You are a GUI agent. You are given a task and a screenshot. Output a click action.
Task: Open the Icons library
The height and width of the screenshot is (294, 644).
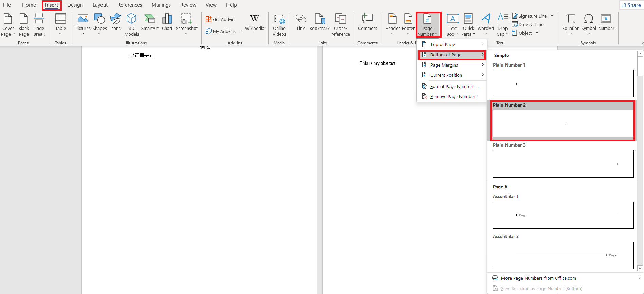115,22
